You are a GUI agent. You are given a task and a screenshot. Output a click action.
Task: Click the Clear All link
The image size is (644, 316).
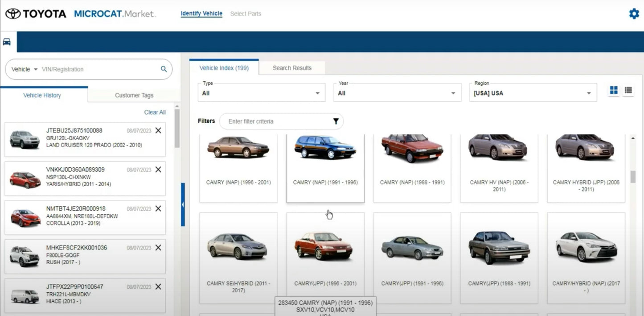[x=155, y=112]
